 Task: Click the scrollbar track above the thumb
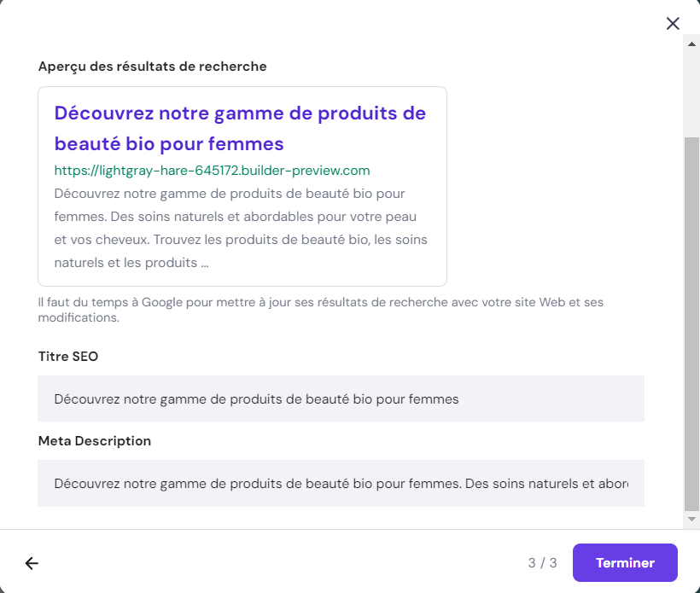[692, 90]
